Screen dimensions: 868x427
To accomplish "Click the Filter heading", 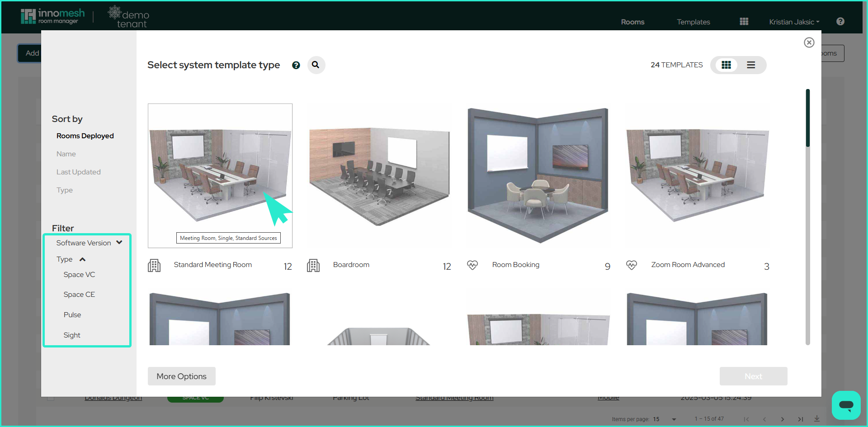I will pyautogui.click(x=63, y=228).
